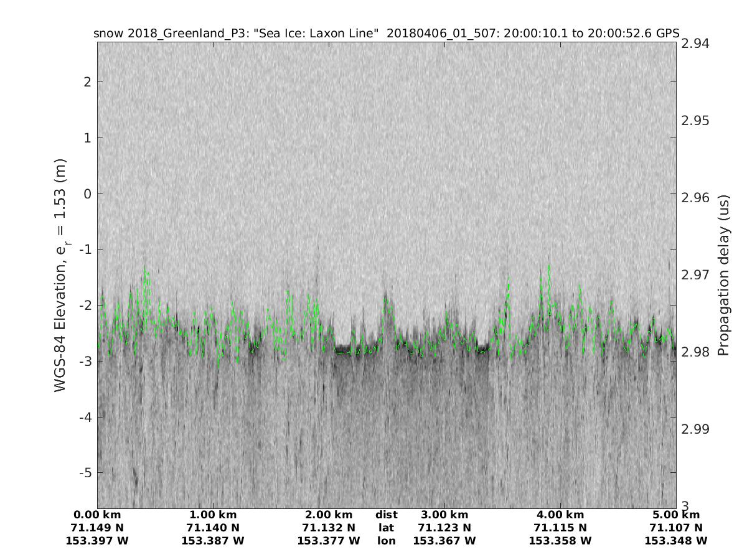Click the 71.115 N latitude label

pos(560,528)
